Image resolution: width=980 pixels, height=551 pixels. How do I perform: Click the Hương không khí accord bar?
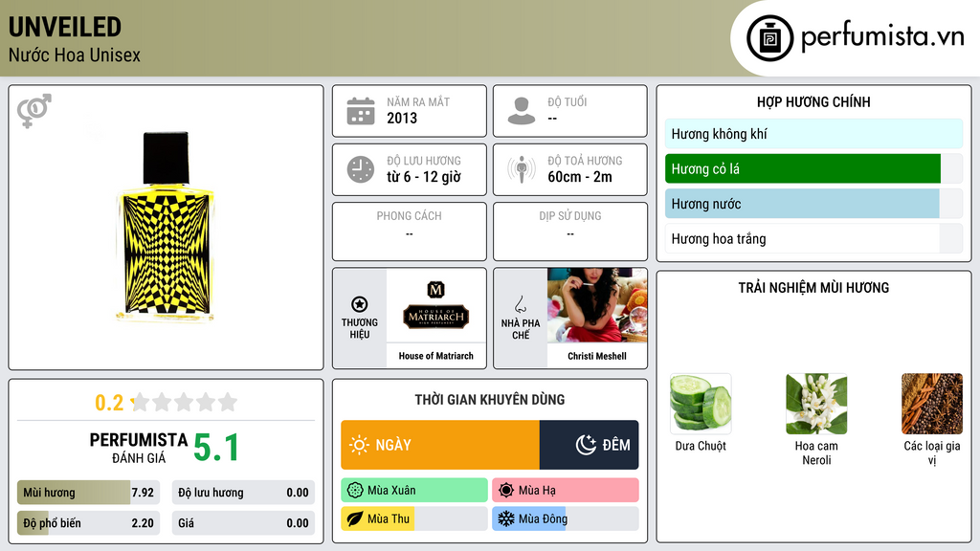click(813, 134)
